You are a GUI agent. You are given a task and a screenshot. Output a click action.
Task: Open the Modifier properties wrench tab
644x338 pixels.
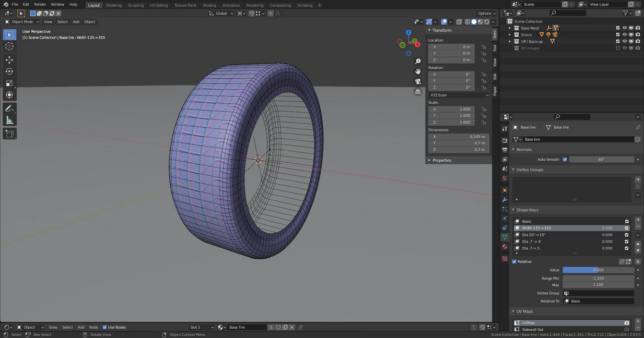point(505,200)
